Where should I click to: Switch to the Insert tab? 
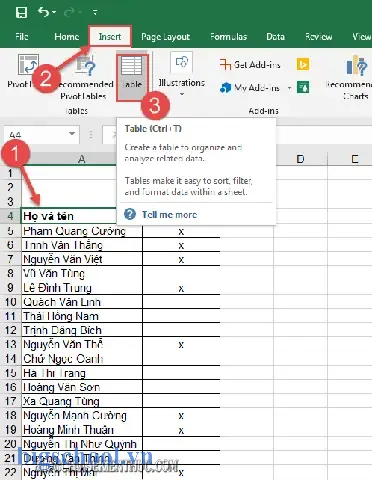click(110, 36)
